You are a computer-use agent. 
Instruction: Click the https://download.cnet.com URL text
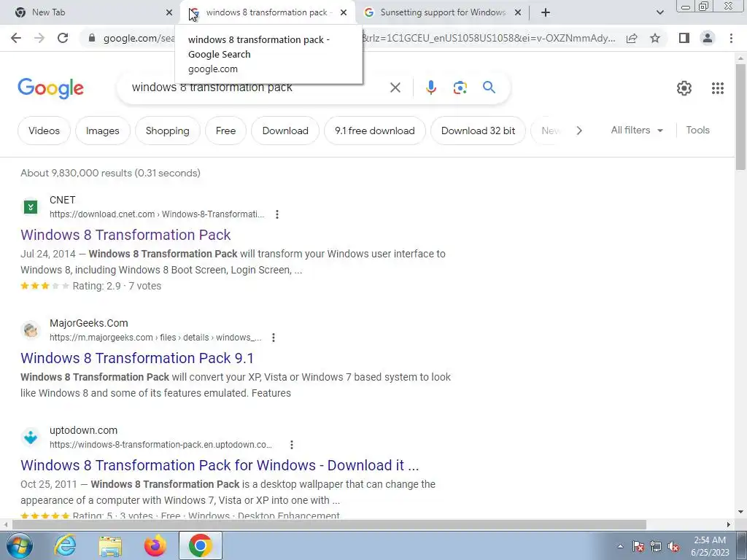[x=157, y=214]
